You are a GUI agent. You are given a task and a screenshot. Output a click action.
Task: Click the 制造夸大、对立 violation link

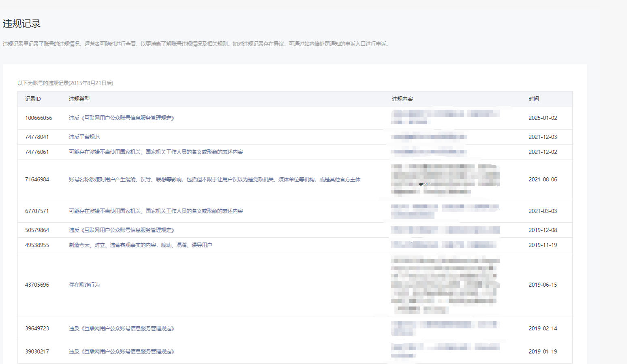[x=140, y=245]
